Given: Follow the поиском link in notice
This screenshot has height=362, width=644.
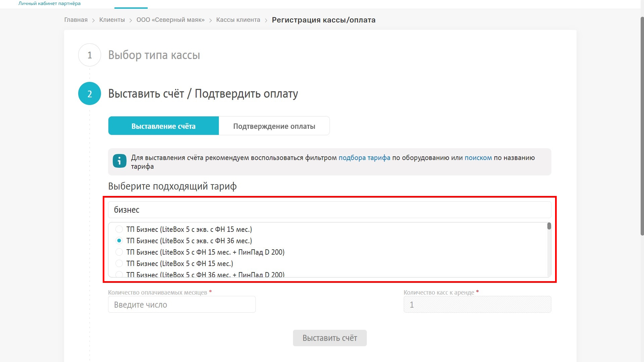Looking at the screenshot, I should pyautogui.click(x=478, y=158).
